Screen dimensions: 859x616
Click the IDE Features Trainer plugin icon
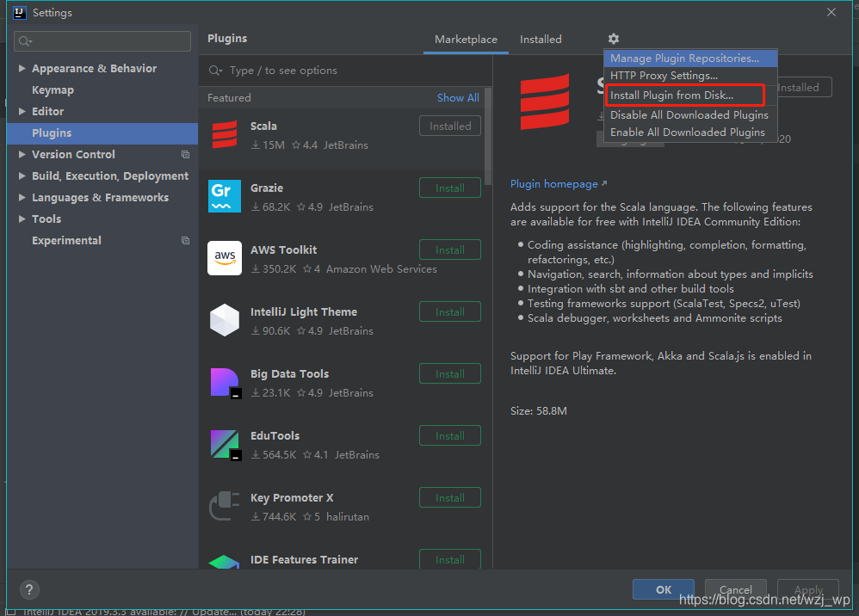tap(225, 563)
